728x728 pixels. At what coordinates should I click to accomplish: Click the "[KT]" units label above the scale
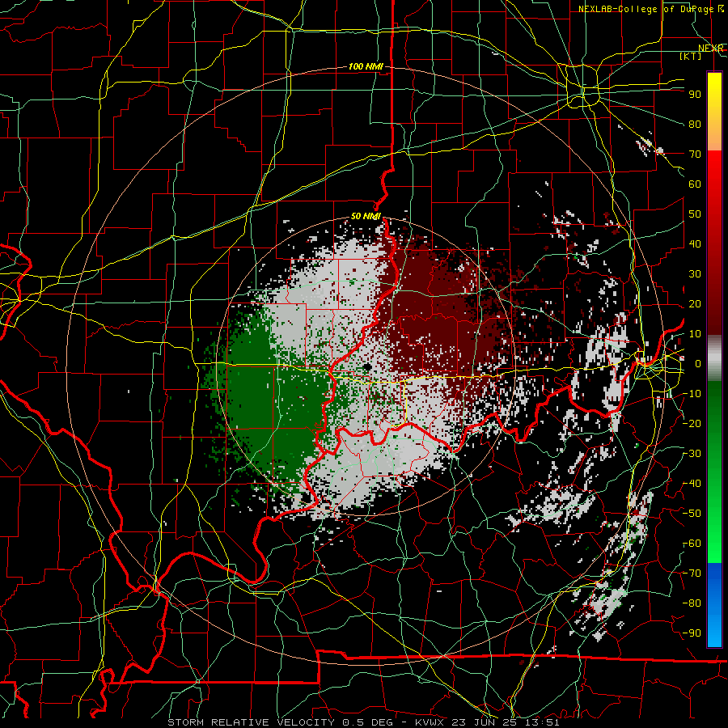tap(691, 56)
